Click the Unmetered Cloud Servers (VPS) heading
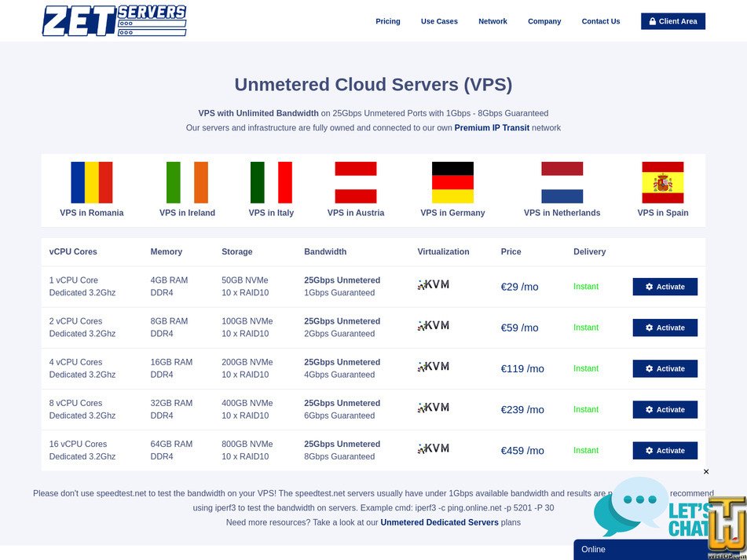This screenshot has width=747, height=560. (373, 84)
